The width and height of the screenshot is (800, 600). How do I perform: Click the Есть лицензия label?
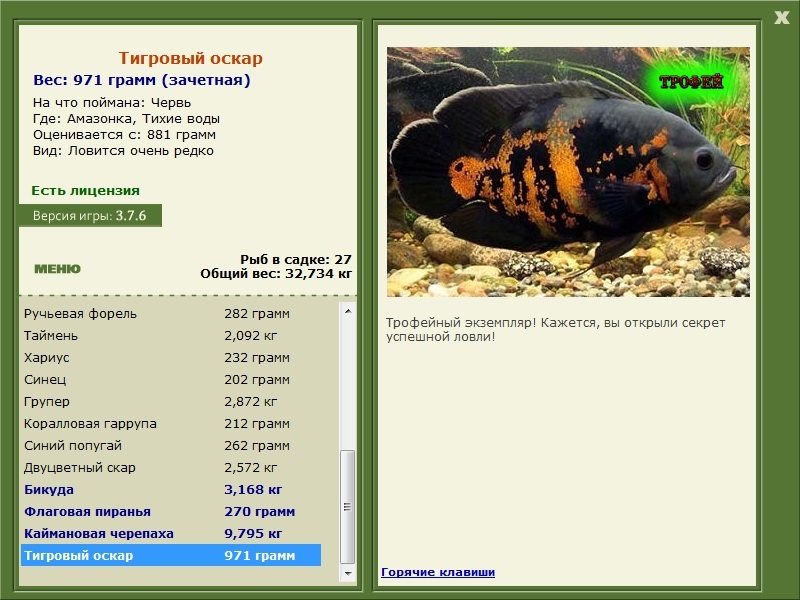point(85,190)
